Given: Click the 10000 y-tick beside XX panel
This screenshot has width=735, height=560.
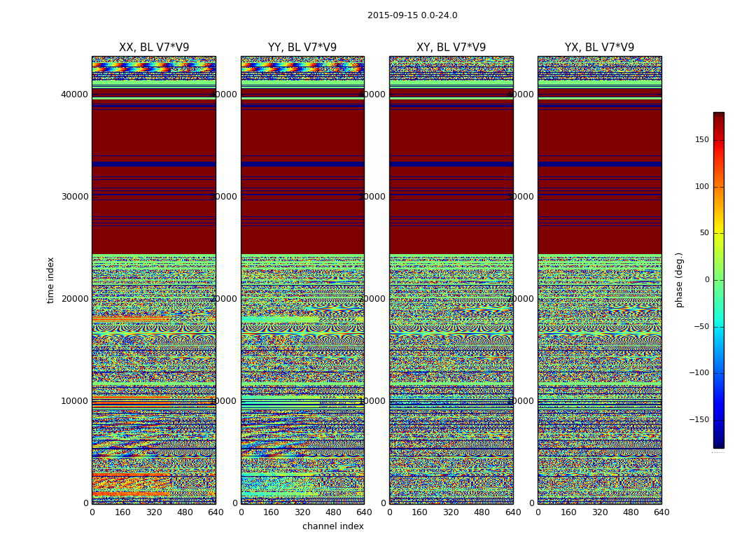Looking at the screenshot, I should [75, 401].
